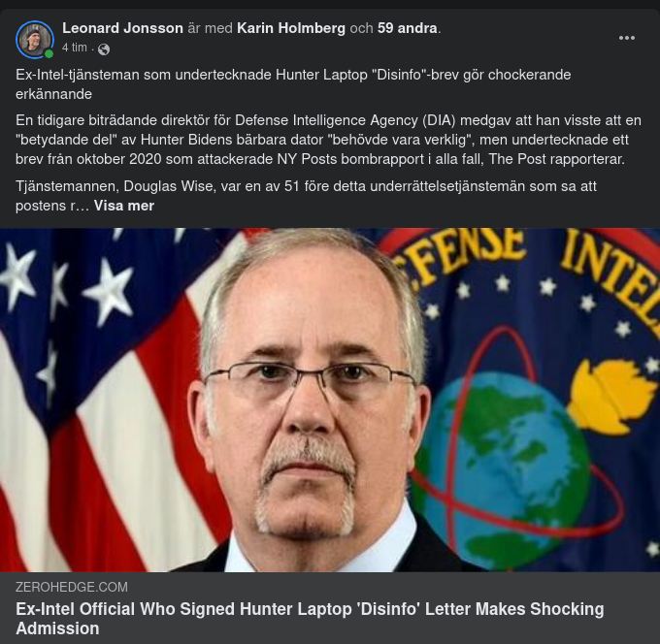
Task: Open the Ex-Intel Official article headline
Action: pyautogui.click(x=310, y=619)
